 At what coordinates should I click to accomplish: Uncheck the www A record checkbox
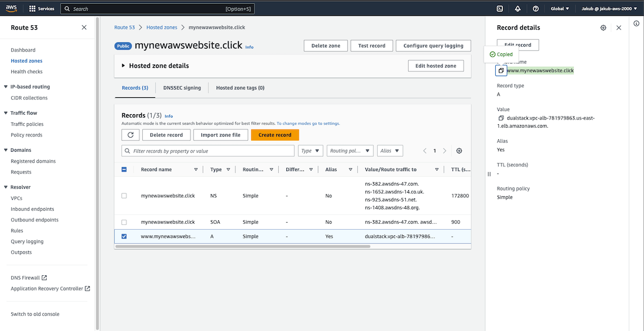coord(124,237)
